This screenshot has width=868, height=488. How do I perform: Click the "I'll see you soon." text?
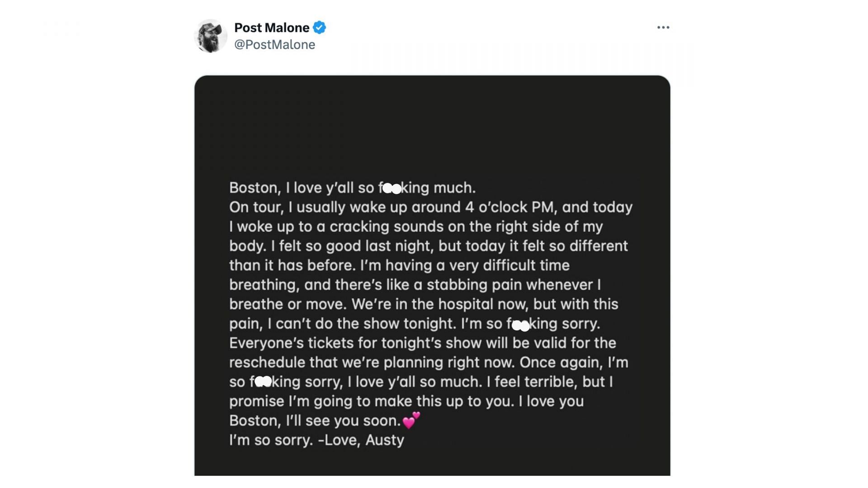click(343, 421)
